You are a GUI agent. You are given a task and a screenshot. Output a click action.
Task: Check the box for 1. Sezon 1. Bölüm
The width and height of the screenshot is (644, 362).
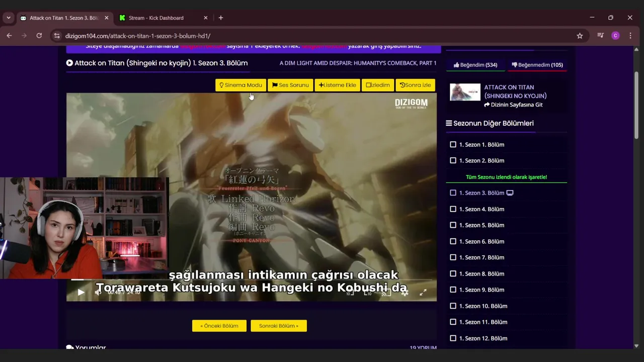453,144
